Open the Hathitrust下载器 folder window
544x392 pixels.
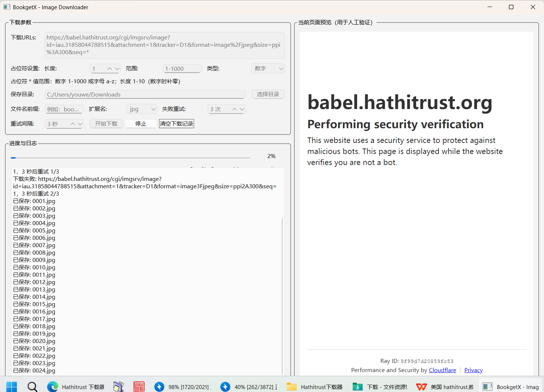pyautogui.click(x=315, y=386)
